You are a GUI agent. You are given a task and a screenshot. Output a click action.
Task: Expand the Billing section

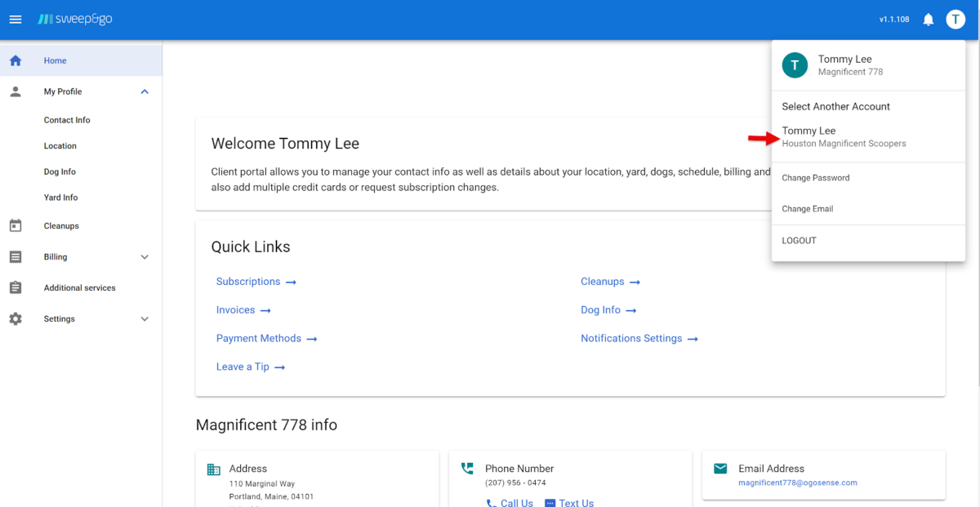pos(144,256)
